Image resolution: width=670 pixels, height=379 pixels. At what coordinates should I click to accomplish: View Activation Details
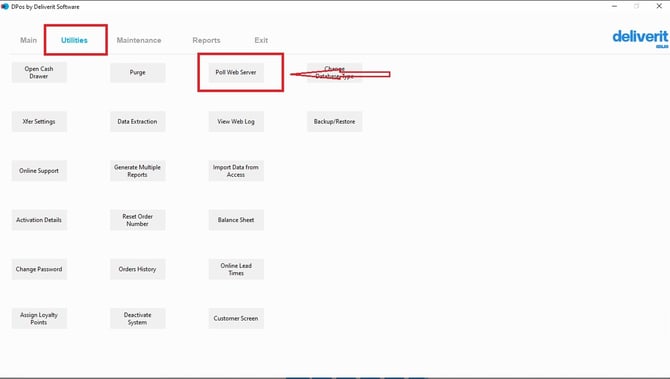(x=39, y=220)
